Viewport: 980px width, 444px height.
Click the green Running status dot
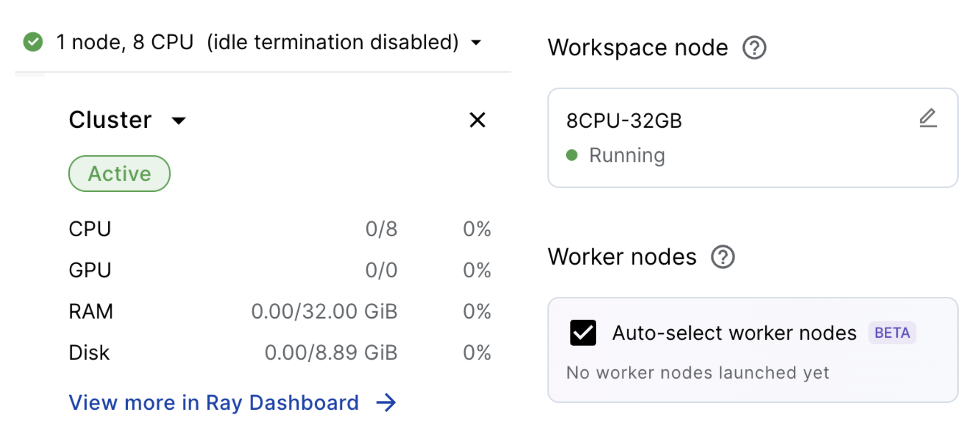572,155
